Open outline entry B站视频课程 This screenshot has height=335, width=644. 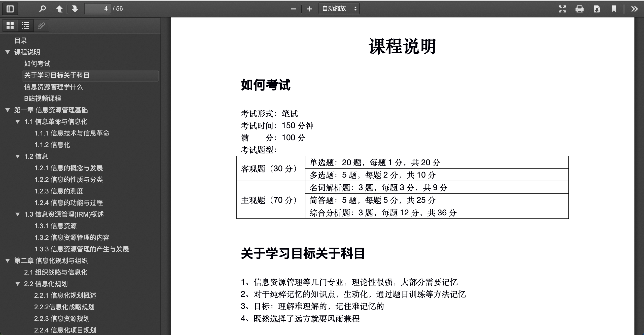point(43,98)
